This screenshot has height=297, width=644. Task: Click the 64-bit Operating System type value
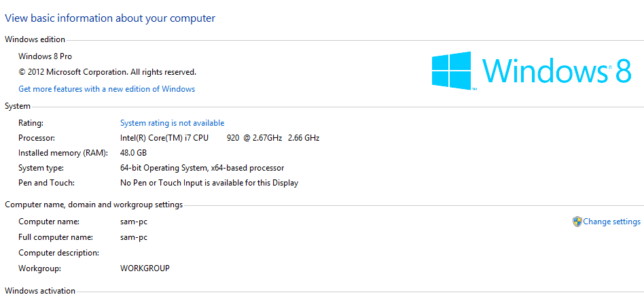coord(202,168)
